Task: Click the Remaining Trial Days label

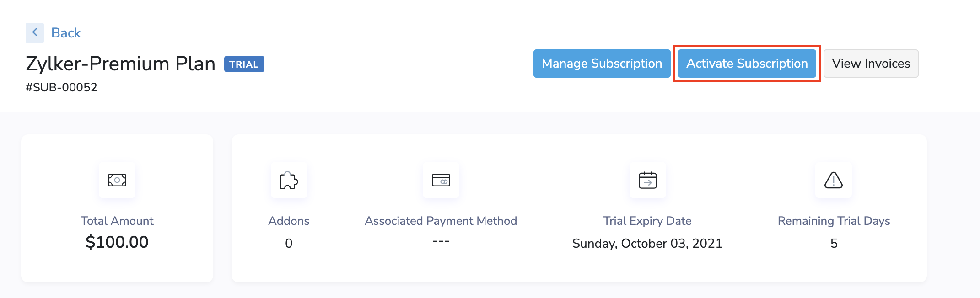Action: click(834, 221)
